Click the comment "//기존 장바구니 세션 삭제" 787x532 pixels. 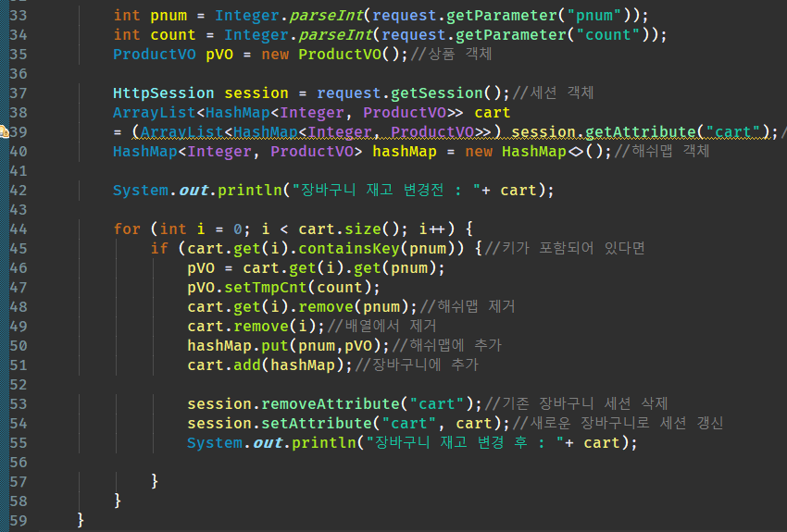(576, 403)
